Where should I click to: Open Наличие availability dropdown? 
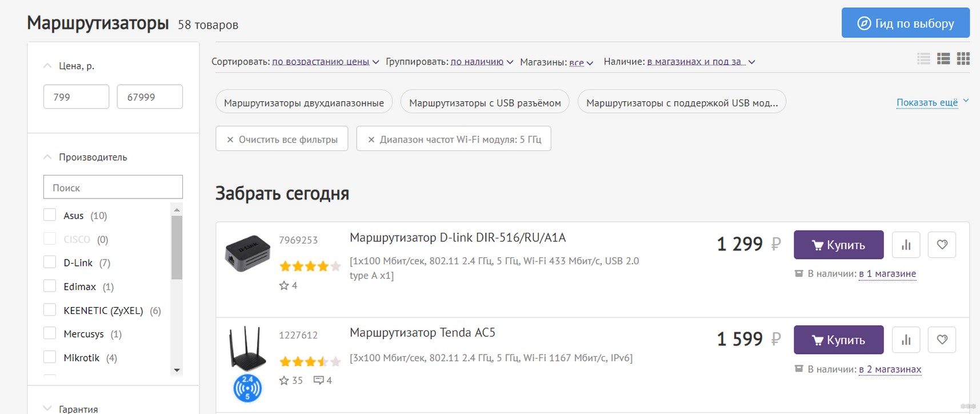pos(701,62)
